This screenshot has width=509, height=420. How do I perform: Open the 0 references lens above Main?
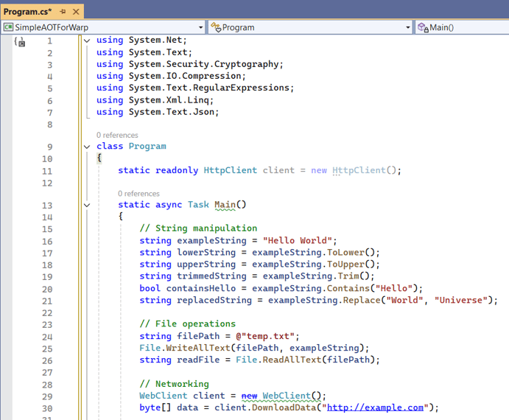pyautogui.click(x=138, y=194)
